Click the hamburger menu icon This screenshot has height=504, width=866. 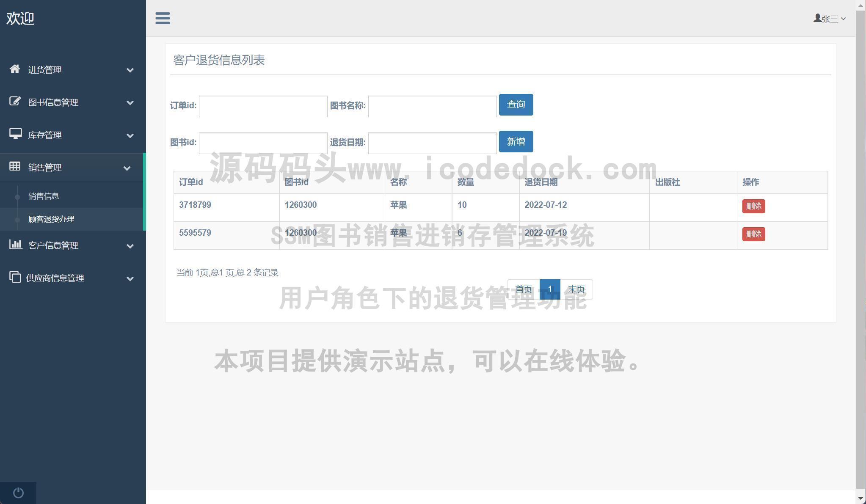[x=163, y=18]
